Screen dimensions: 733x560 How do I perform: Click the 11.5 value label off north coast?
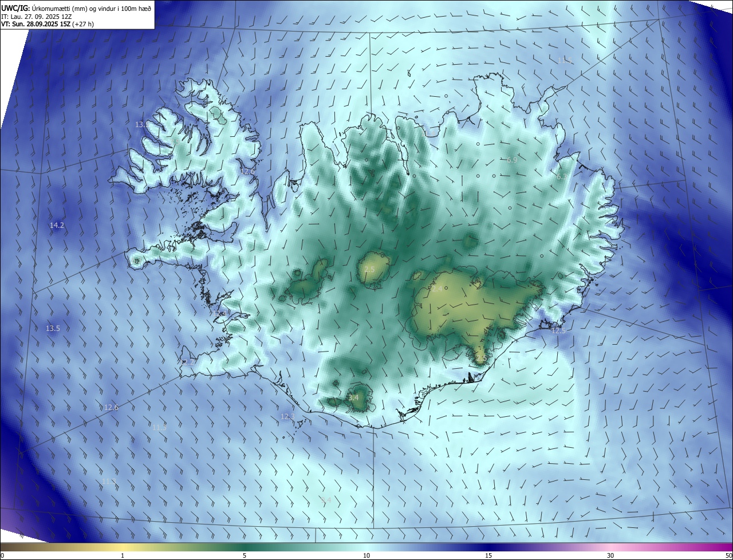coord(565,60)
